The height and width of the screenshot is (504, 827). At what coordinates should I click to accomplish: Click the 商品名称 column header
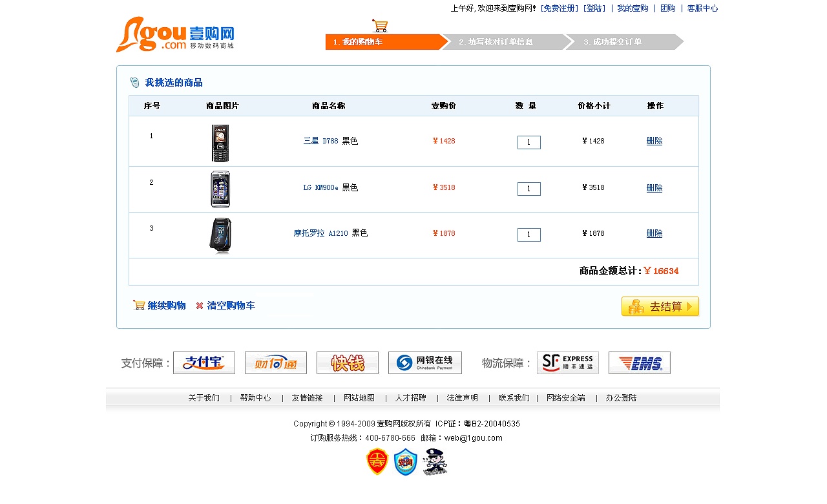(328, 106)
